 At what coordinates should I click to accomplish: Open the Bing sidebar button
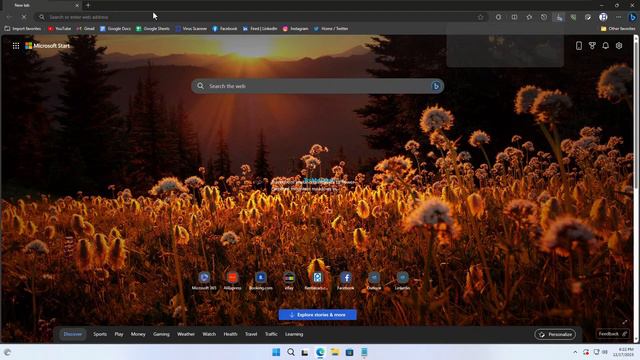pos(632,17)
